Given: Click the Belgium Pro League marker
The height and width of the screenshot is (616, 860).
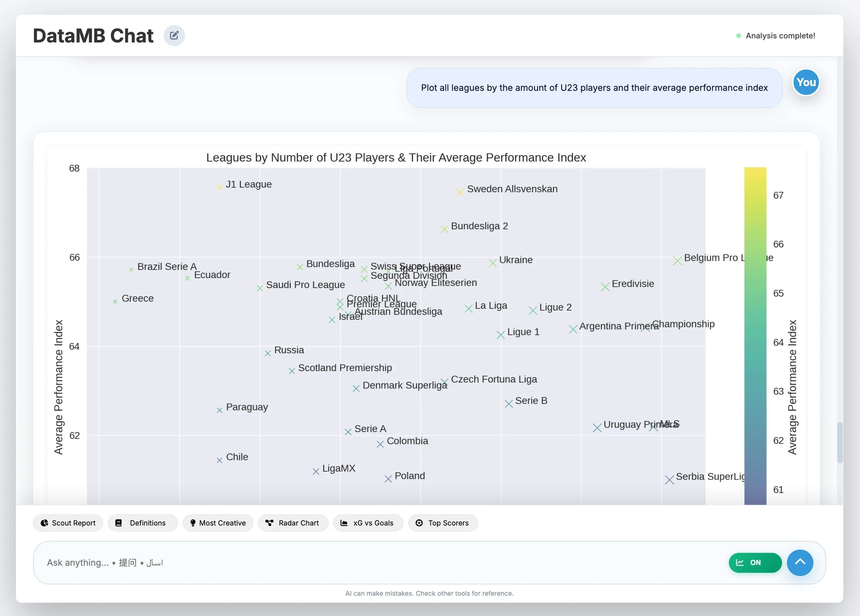Looking at the screenshot, I should 677,261.
